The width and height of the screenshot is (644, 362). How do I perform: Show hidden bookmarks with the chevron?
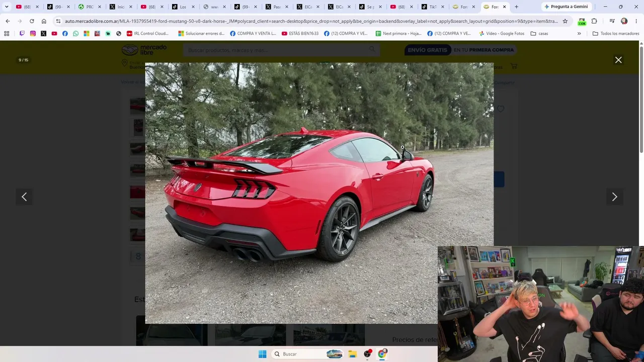[x=579, y=33]
